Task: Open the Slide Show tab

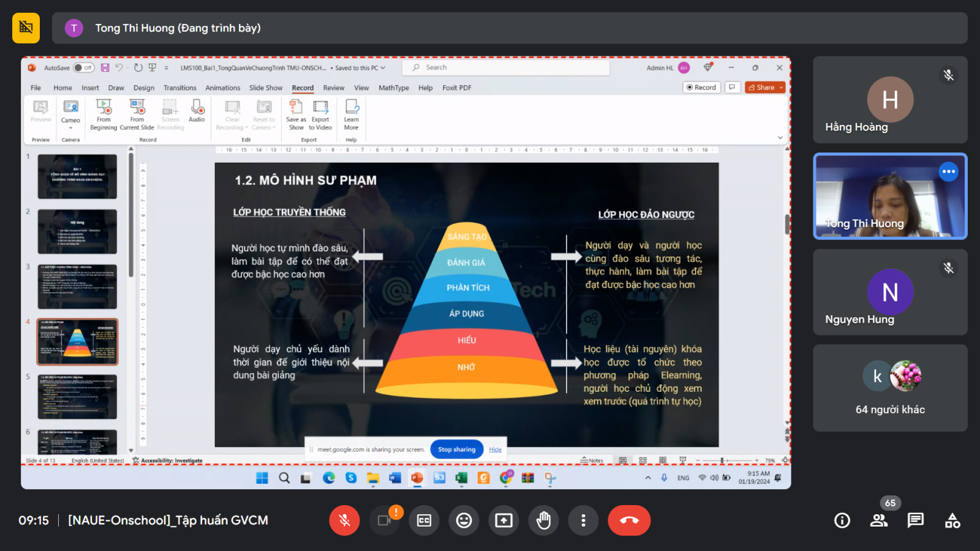Action: tap(266, 88)
